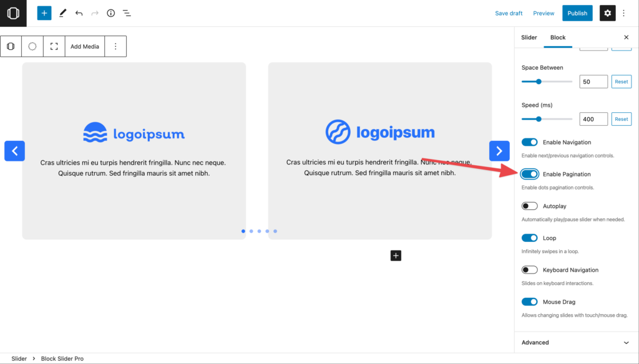
Task: Switch to the Slider tab in sidebar
Action: point(529,37)
